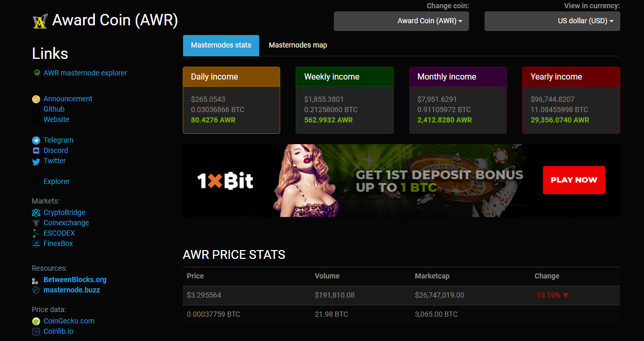This screenshot has width=644, height=341.
Task: Open the Coinlib.io price data link
Action: [x=58, y=331]
